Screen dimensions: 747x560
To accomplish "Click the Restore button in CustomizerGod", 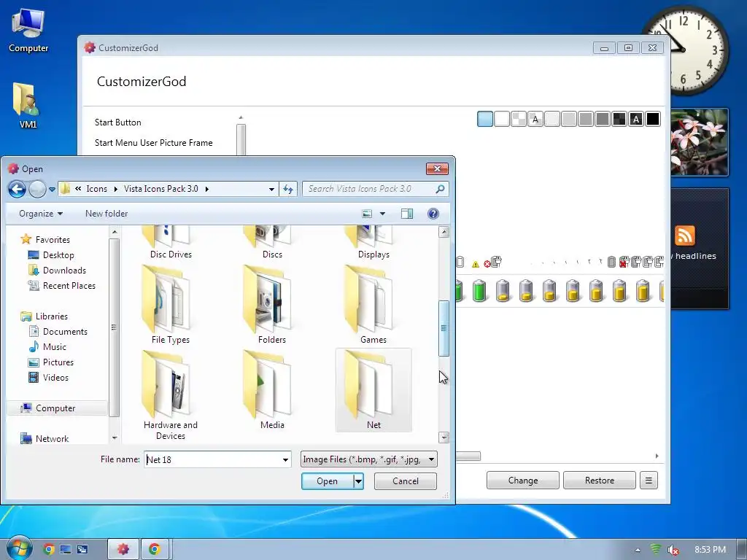I will tap(600, 481).
